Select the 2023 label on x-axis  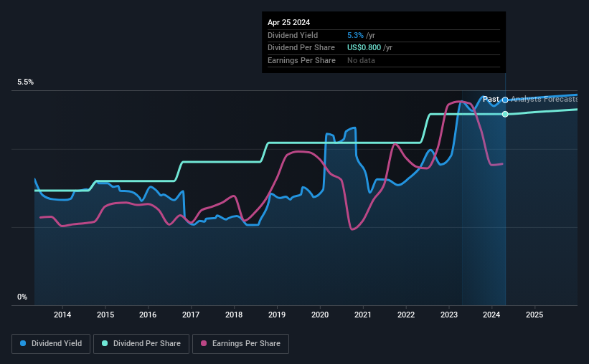coord(449,315)
